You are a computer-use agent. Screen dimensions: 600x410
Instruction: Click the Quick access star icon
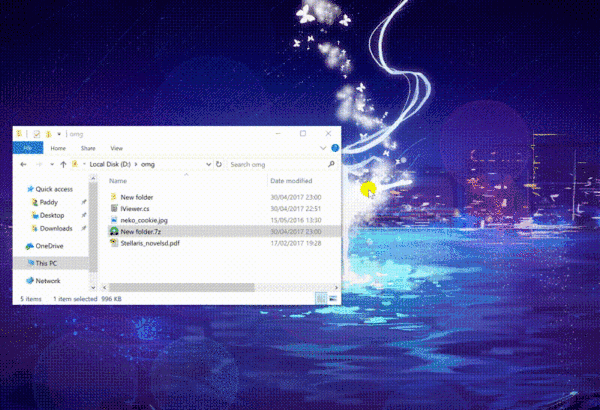pyautogui.click(x=30, y=189)
